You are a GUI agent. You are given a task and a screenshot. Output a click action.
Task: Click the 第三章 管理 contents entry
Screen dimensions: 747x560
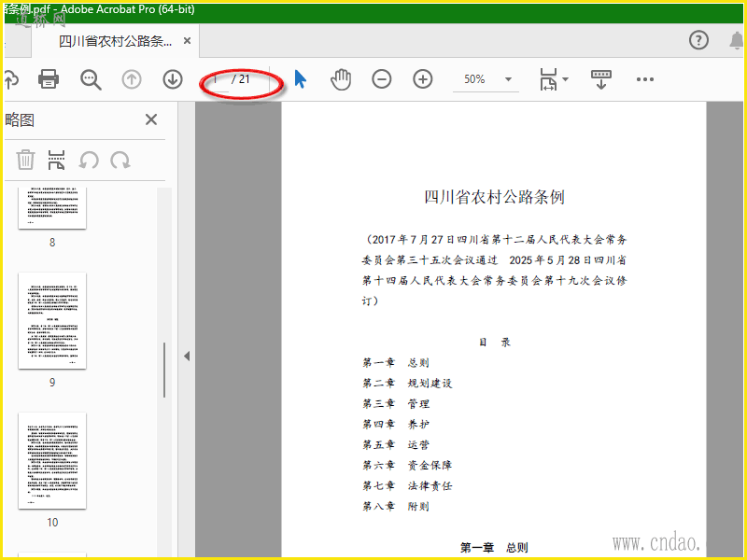[396, 404]
